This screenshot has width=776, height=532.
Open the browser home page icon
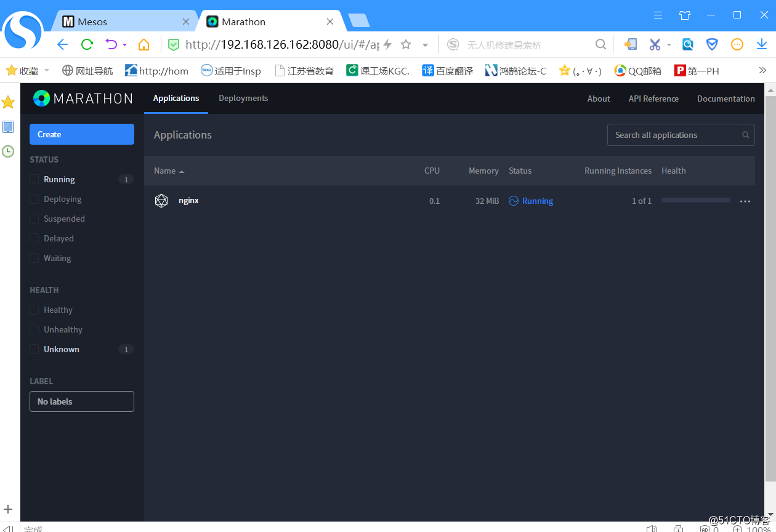tap(143, 44)
